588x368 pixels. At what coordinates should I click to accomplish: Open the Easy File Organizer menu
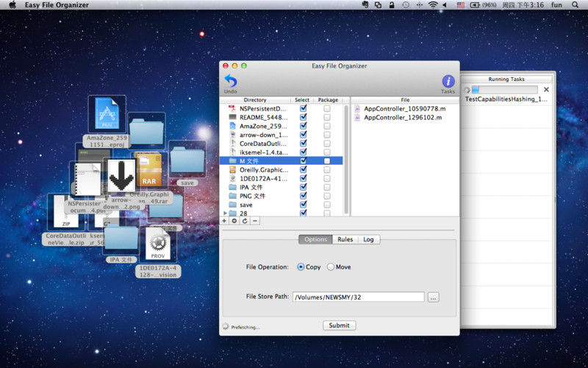57,5
